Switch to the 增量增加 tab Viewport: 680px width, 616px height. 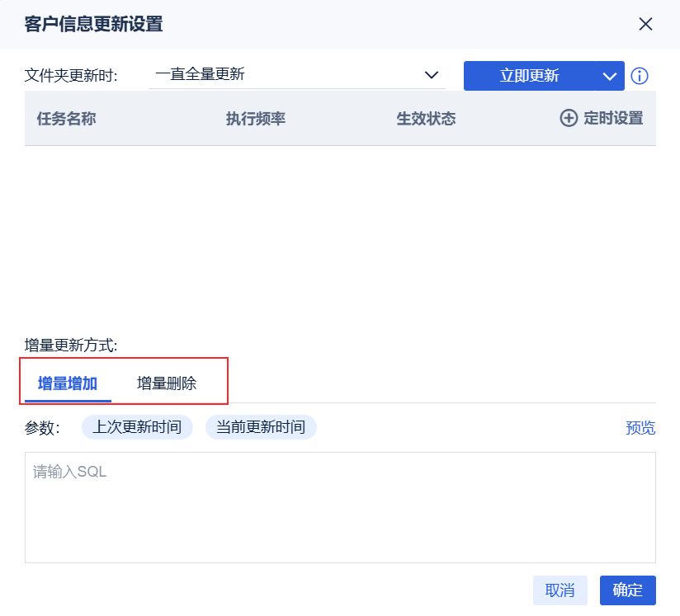coord(68,383)
